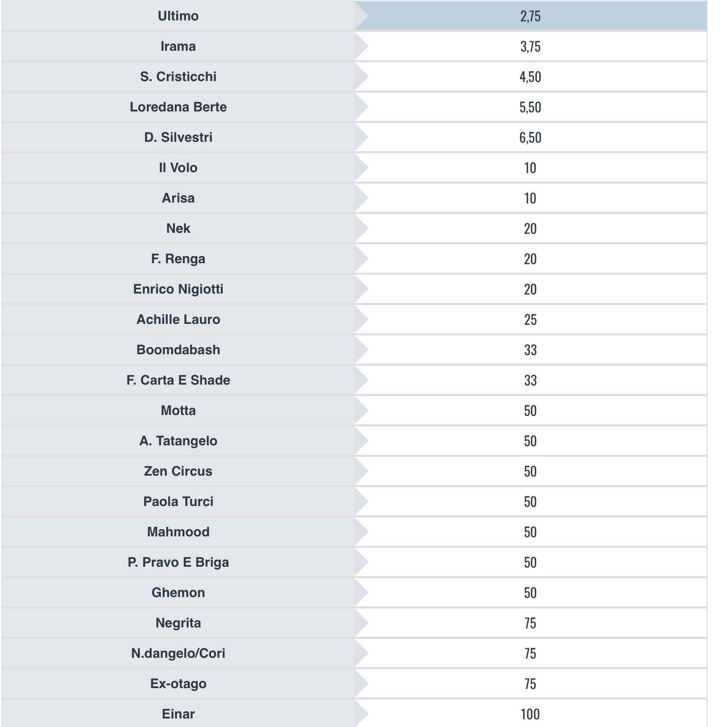Select Einar's odds of 100
The width and height of the screenshot is (728, 727).
530,714
